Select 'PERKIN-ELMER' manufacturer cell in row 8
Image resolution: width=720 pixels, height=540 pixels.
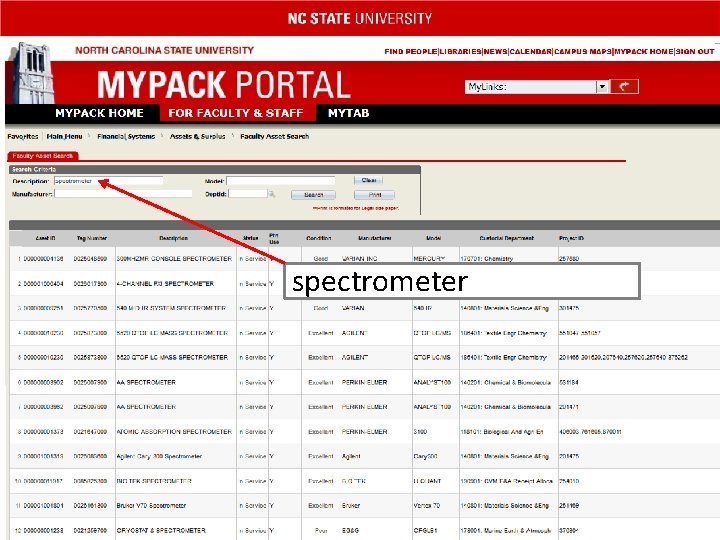[x=365, y=432]
